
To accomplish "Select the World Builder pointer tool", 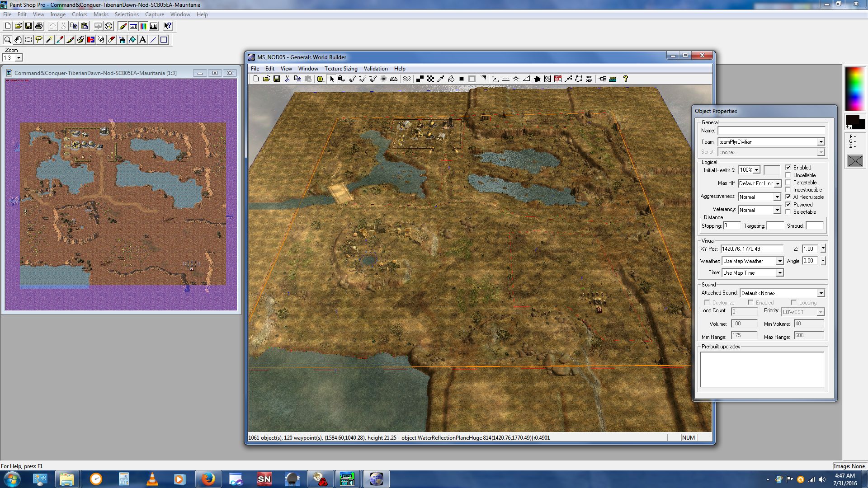I will (x=332, y=79).
